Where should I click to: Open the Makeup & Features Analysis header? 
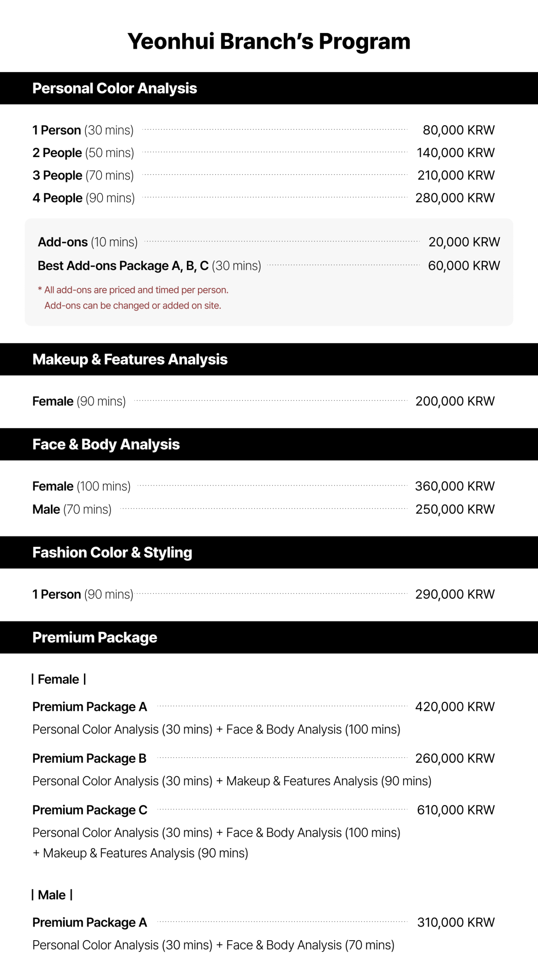130,359
